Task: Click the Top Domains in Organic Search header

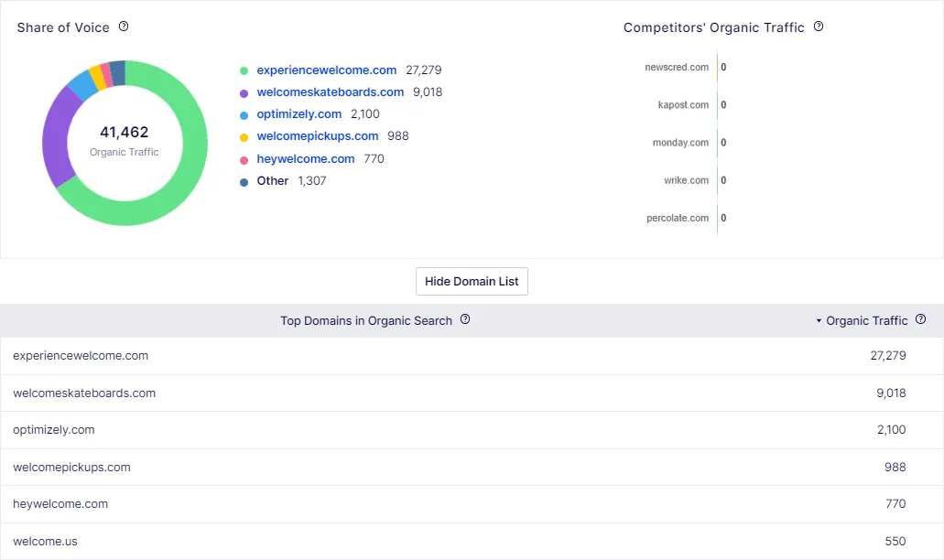Action: pyautogui.click(x=366, y=320)
